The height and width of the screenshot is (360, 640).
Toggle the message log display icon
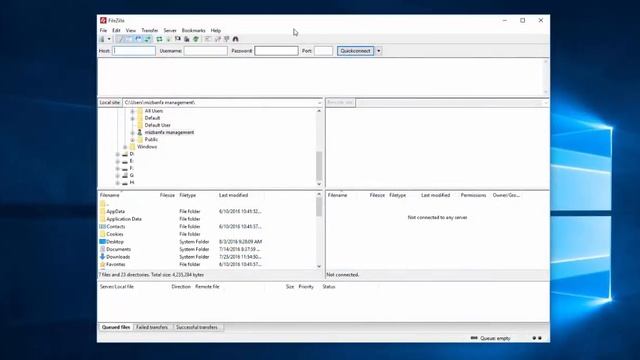pos(120,39)
